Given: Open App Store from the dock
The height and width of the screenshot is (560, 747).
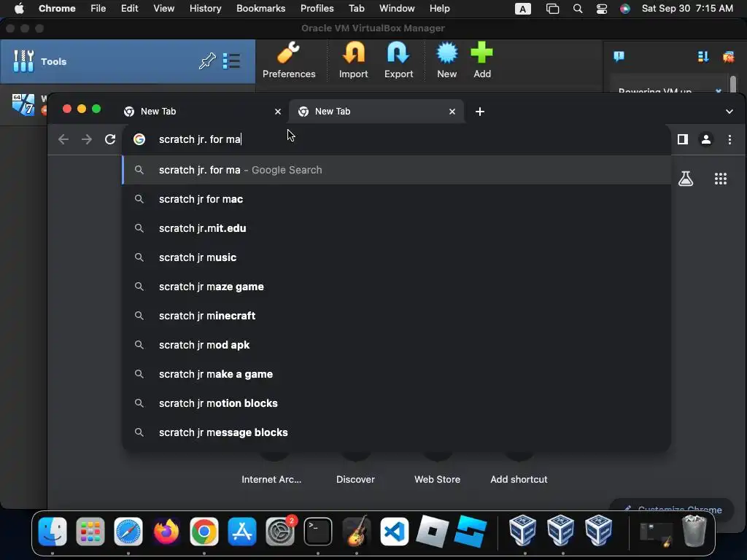Looking at the screenshot, I should (x=242, y=531).
